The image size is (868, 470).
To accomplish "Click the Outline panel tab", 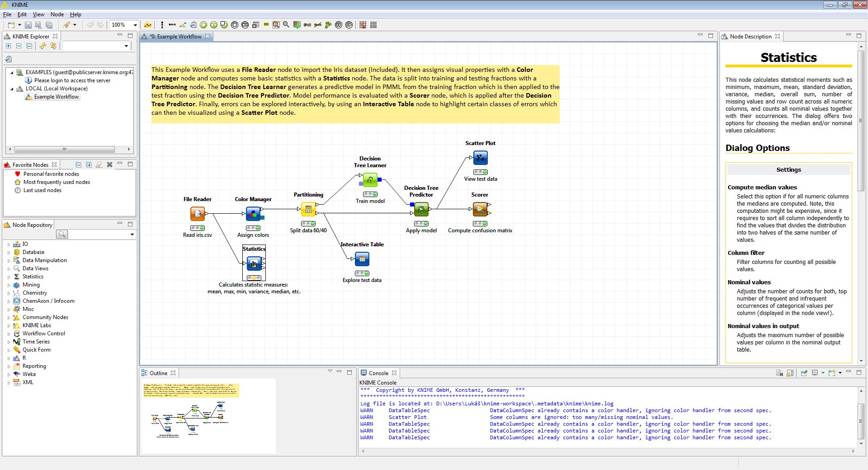I will point(158,373).
